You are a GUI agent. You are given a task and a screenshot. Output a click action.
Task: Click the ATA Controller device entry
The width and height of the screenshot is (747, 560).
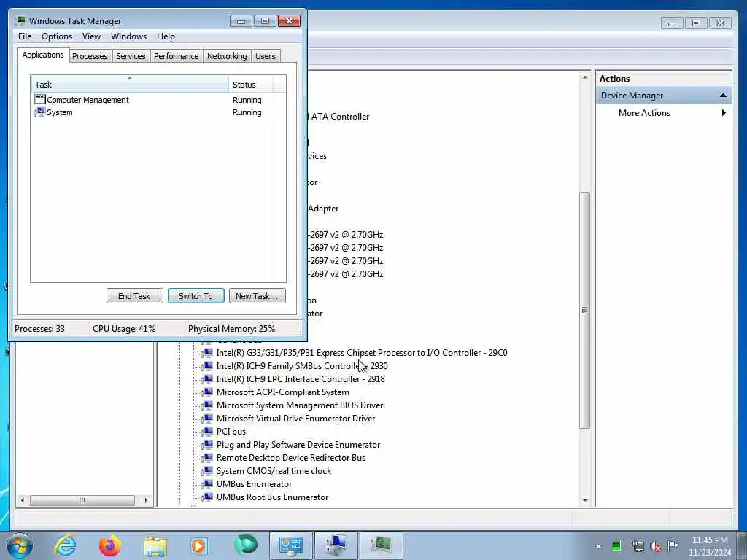tap(338, 117)
